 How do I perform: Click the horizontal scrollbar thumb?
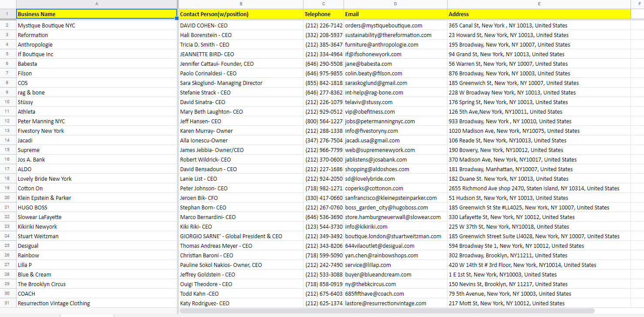tap(387, 311)
